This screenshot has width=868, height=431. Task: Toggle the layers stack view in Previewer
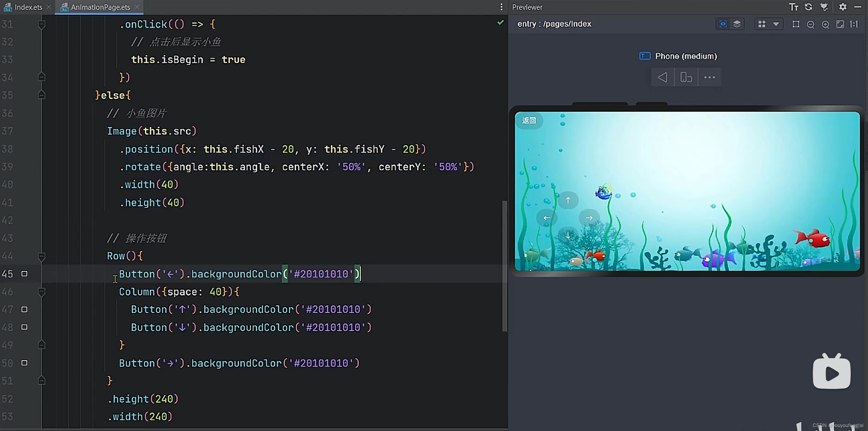click(x=737, y=24)
